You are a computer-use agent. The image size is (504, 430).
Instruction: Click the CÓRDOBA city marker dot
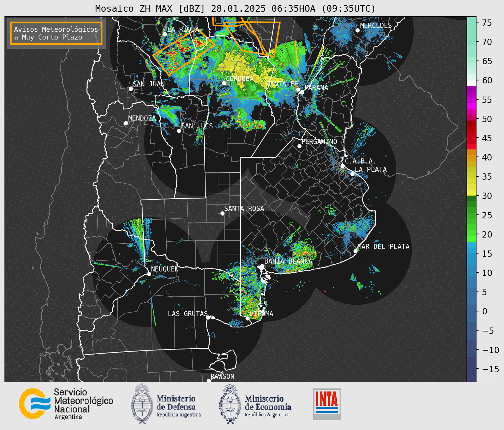coord(224,83)
